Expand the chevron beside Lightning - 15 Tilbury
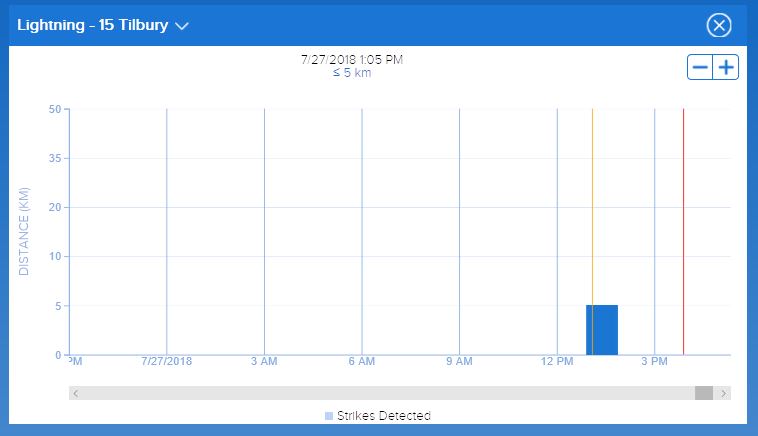The image size is (758, 436). pyautogui.click(x=182, y=27)
